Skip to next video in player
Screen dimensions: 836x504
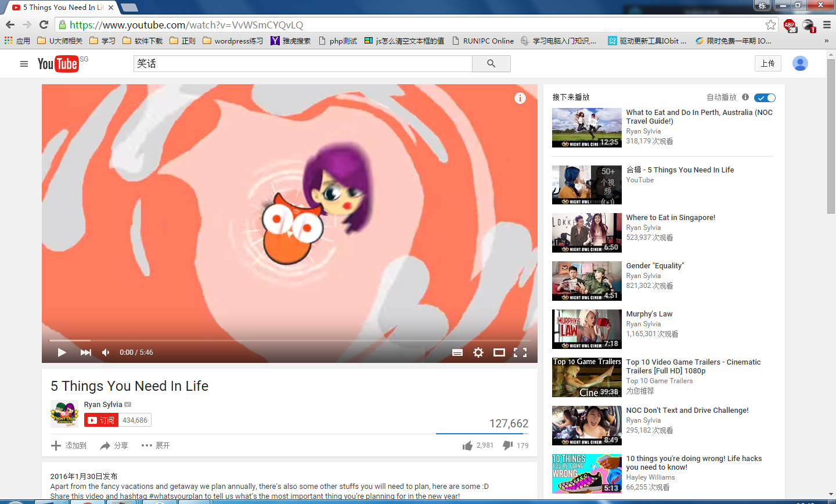[86, 352]
